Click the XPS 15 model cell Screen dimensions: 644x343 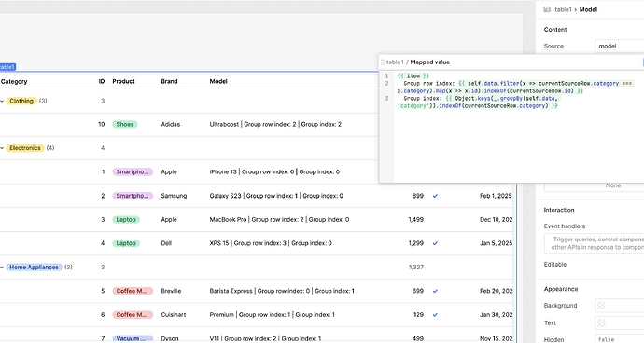[271, 243]
